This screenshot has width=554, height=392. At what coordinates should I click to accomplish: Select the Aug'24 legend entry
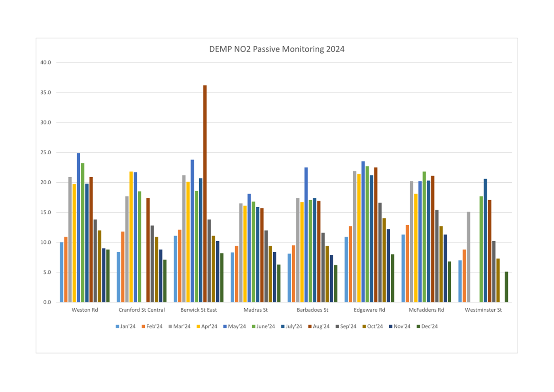click(x=319, y=326)
